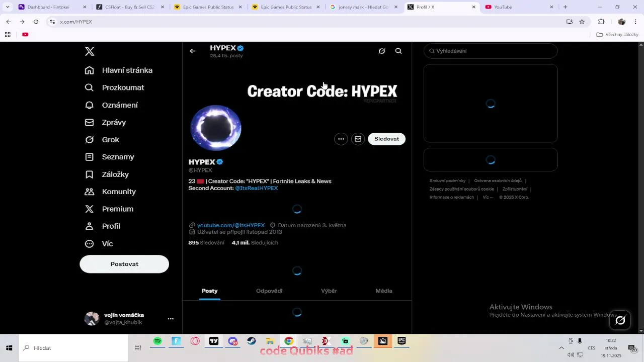
Task: Go back with the profile header arrow
Action: pos(192,51)
